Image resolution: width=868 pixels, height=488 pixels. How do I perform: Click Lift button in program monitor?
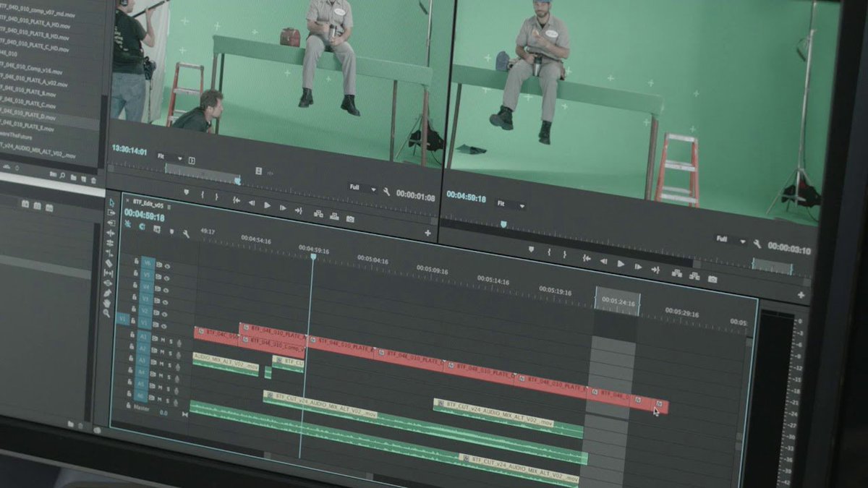677,273
